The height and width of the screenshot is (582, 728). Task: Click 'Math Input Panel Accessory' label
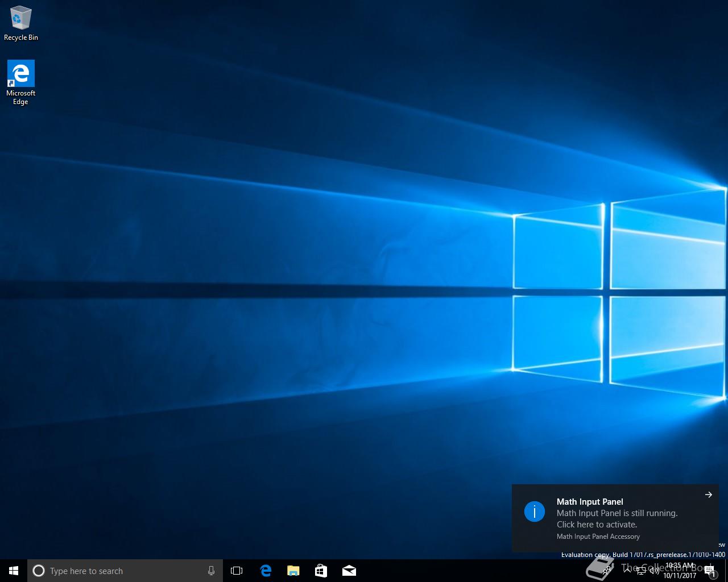598,537
